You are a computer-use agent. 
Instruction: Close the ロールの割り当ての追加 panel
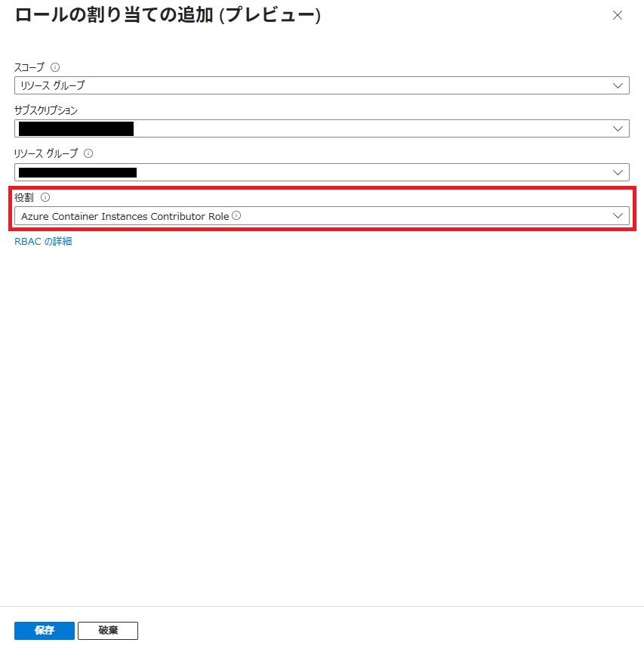tap(618, 15)
